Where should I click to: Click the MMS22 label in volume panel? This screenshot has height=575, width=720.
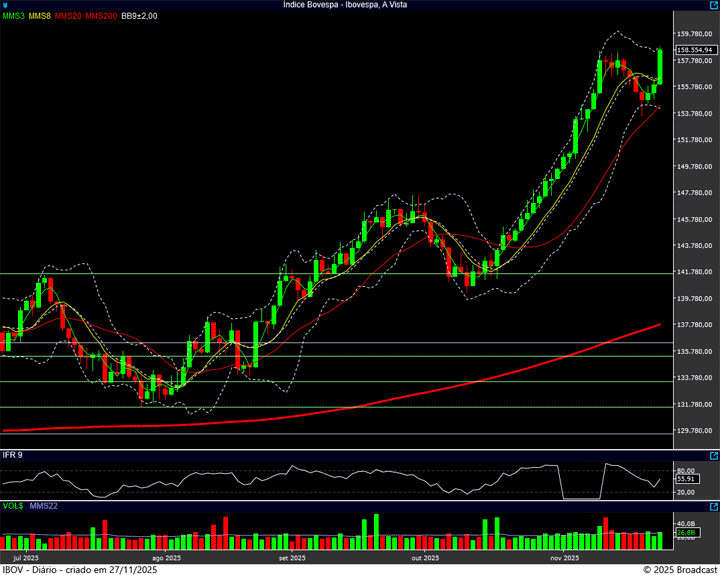click(44, 506)
